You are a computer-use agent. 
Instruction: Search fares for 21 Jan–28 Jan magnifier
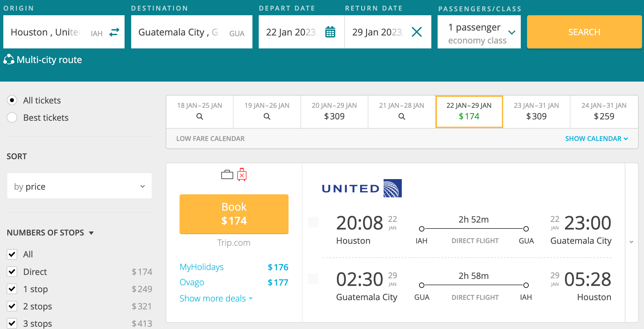tap(402, 116)
